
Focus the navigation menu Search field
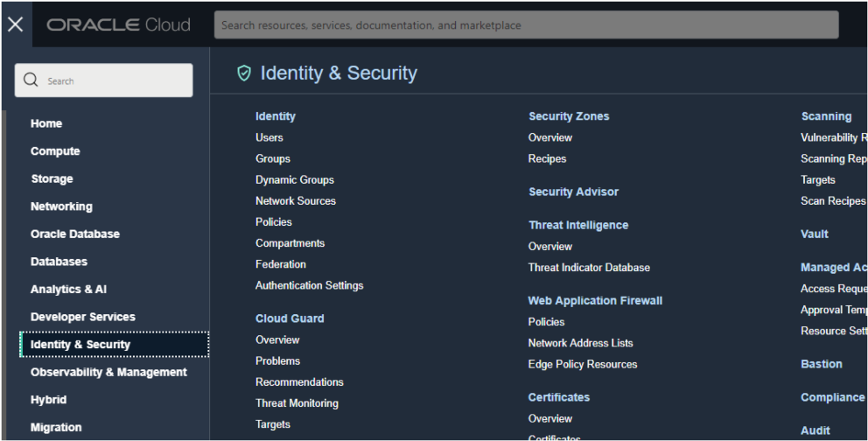[x=103, y=80]
